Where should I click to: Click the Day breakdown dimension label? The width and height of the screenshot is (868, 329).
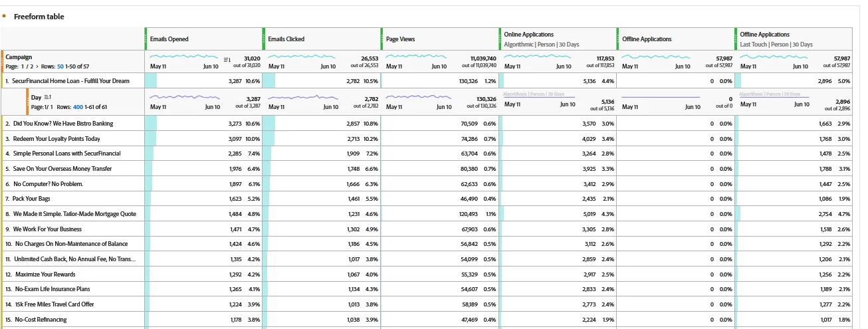pos(37,98)
